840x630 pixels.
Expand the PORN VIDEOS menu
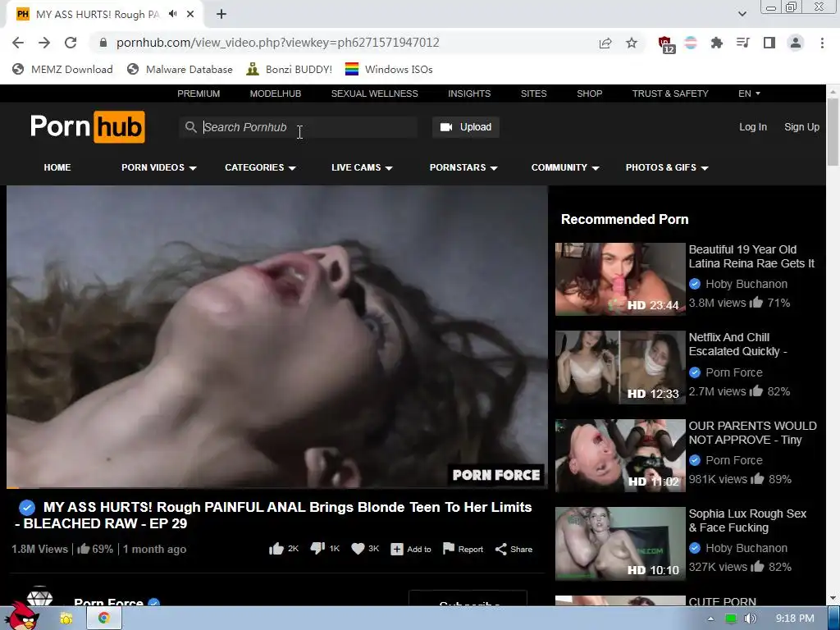tap(158, 167)
